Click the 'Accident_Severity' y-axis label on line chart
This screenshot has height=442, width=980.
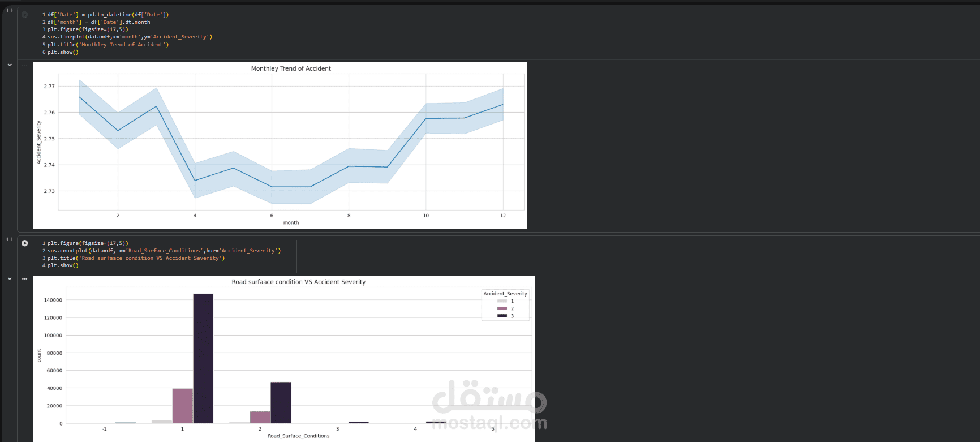39,143
